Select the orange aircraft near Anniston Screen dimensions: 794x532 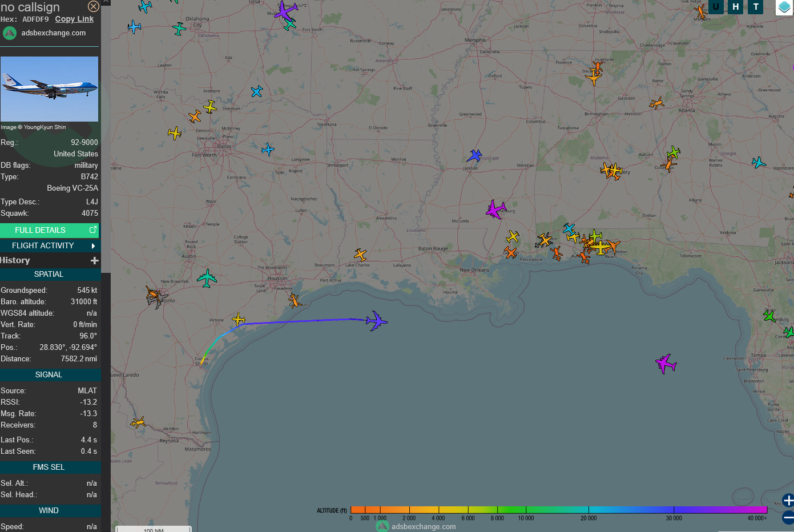pyautogui.click(x=657, y=104)
